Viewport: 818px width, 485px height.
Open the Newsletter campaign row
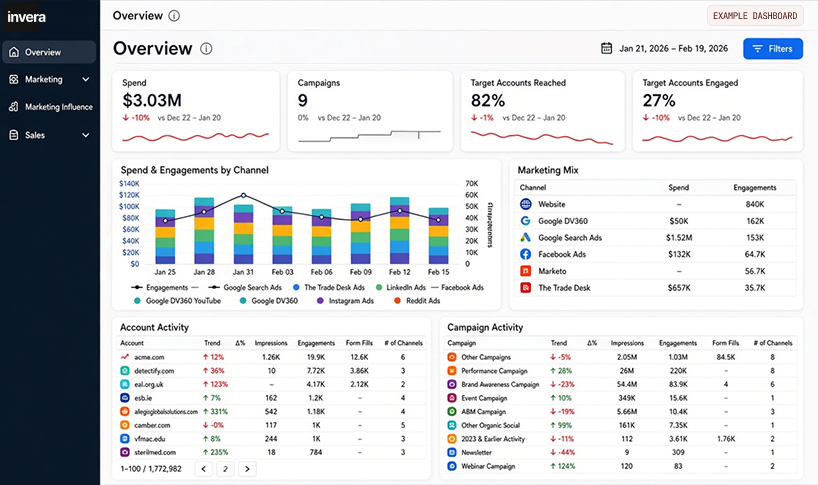(x=621, y=452)
